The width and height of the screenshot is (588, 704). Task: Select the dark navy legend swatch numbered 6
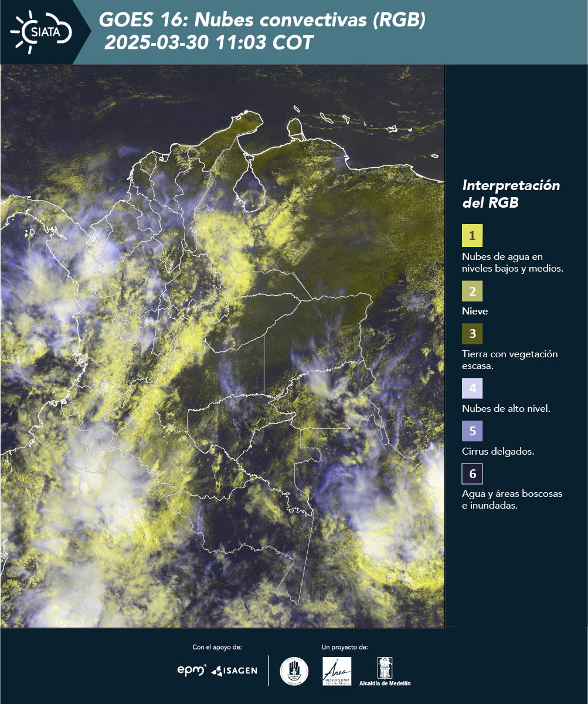472,473
